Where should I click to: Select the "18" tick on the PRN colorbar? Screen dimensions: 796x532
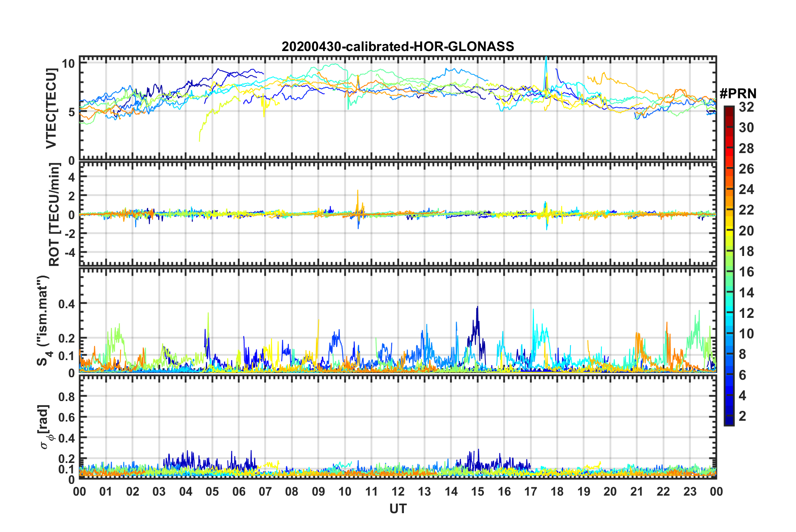click(746, 251)
